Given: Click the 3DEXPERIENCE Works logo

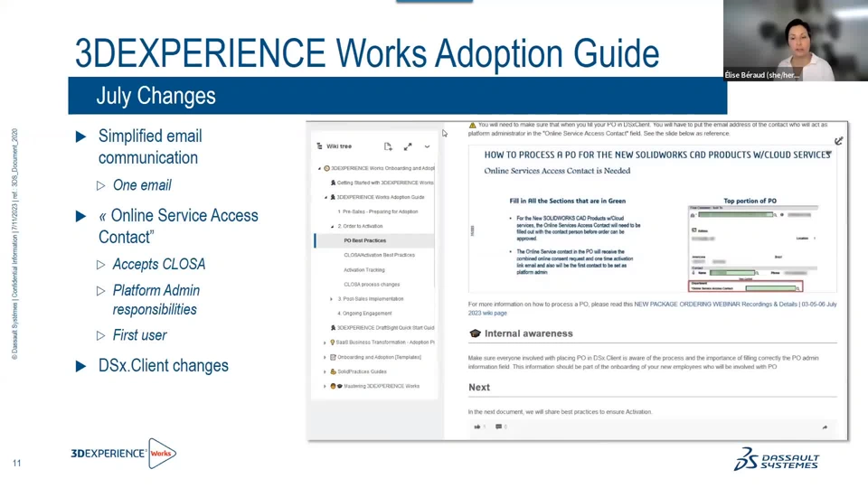Looking at the screenshot, I should coord(124,453).
